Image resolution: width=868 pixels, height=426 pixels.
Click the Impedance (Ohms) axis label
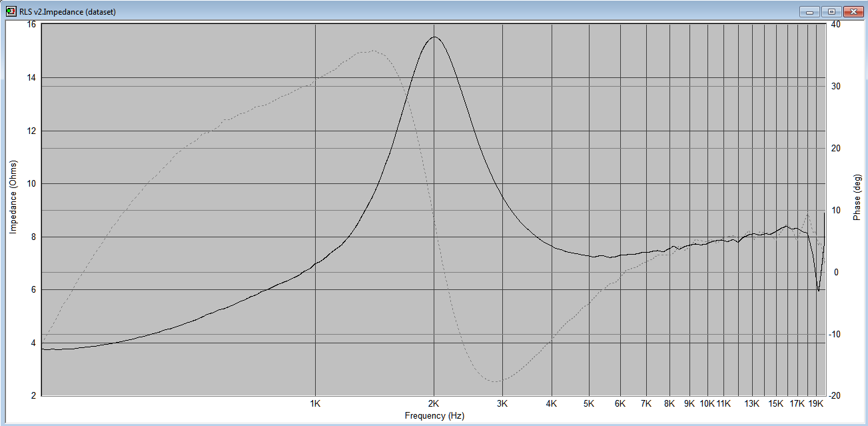(13, 197)
